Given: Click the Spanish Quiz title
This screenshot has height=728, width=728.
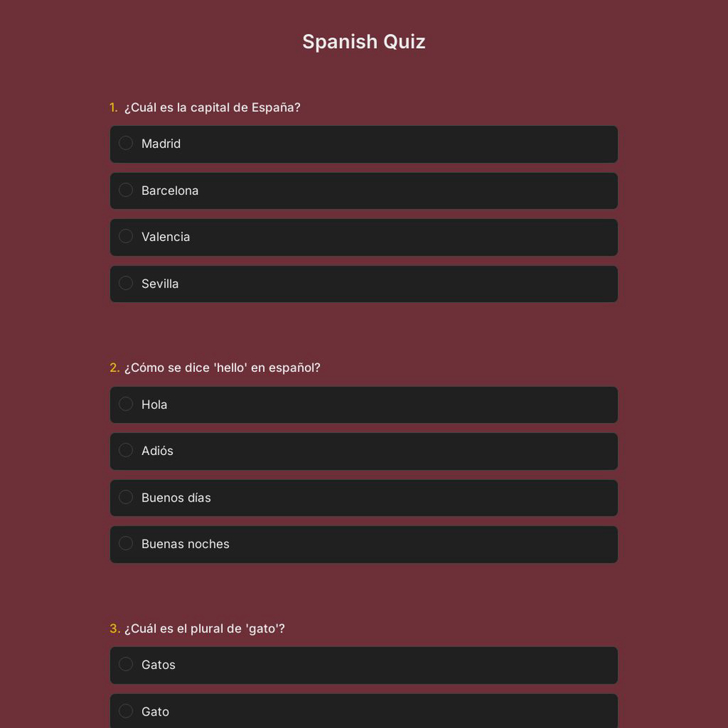Looking at the screenshot, I should pyautogui.click(x=363, y=41).
